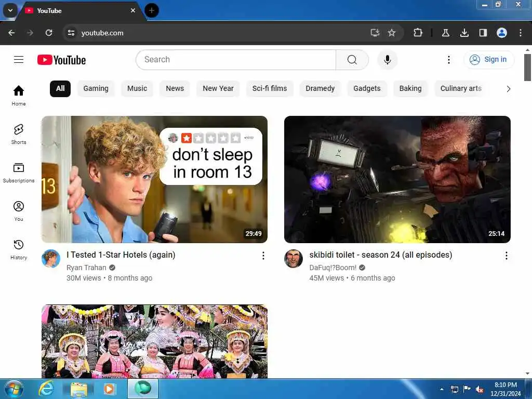Click the YouTube search input field
The width and height of the screenshot is (532, 399).
pos(236,60)
